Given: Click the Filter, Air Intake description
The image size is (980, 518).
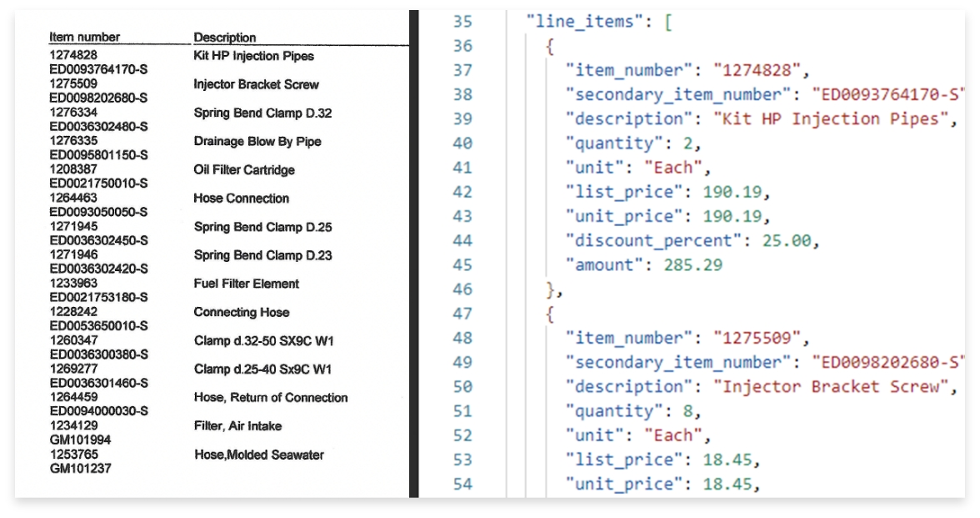Looking at the screenshot, I should click(x=237, y=426).
